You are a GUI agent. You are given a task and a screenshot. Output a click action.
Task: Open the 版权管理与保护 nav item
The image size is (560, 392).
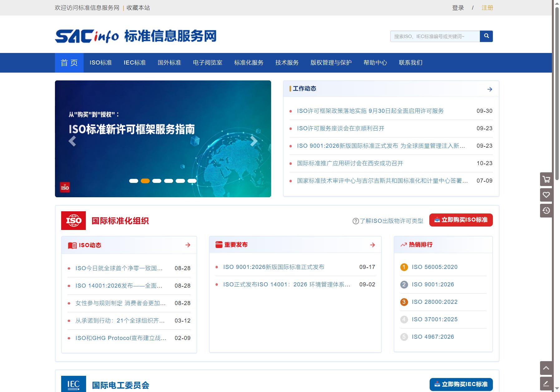click(331, 63)
